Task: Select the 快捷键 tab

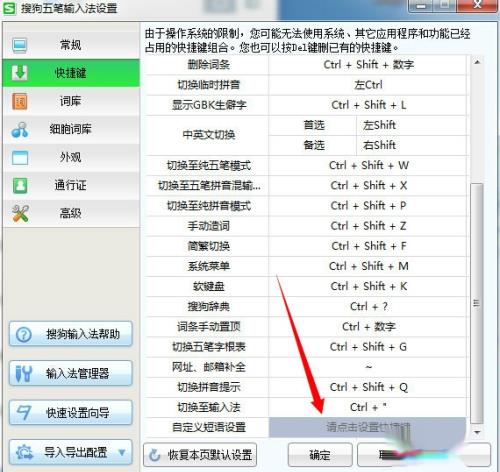Action: 71,73
